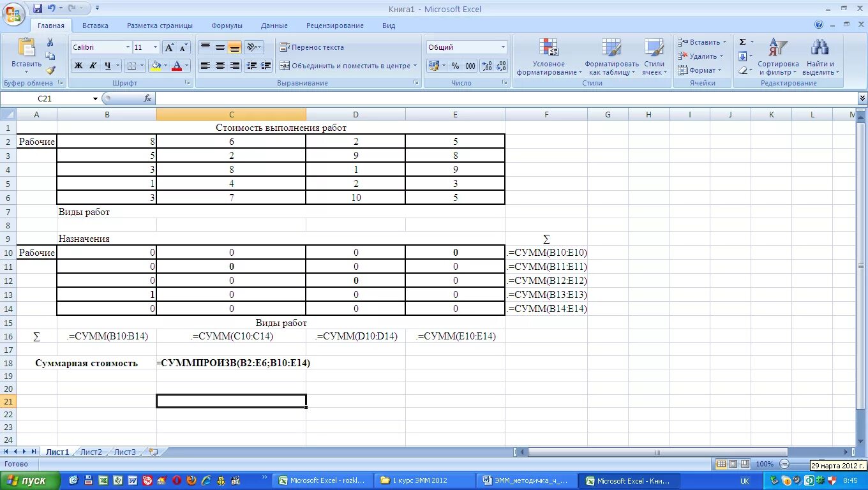Viewport: 868px width, 490px height.
Task: Click Перенос текста wrap text button
Action: pyautogui.click(x=312, y=47)
